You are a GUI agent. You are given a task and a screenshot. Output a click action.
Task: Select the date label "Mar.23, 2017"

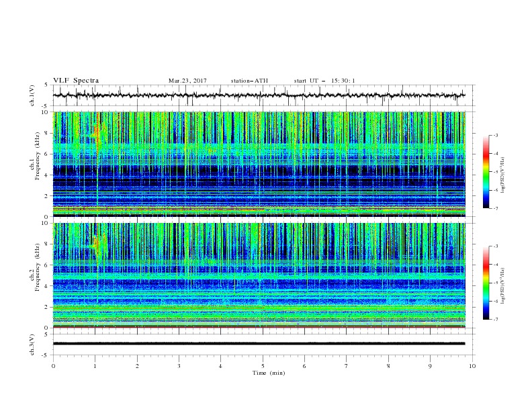click(x=187, y=81)
